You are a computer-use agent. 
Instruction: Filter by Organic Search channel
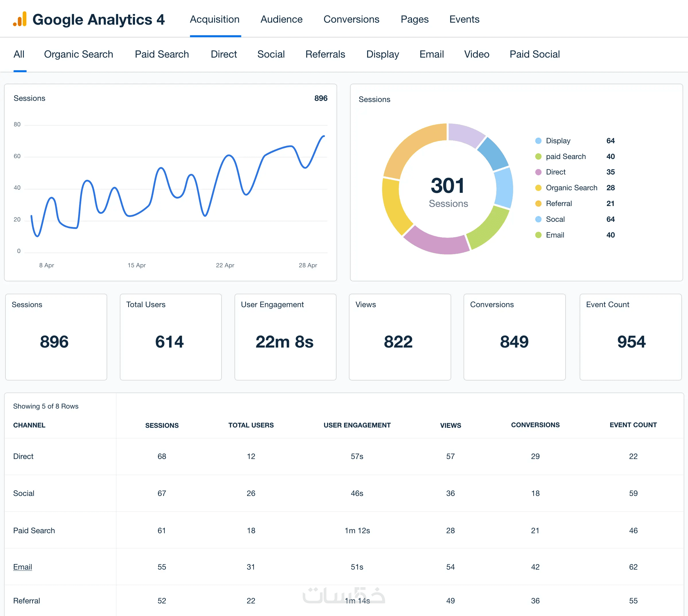tap(79, 54)
